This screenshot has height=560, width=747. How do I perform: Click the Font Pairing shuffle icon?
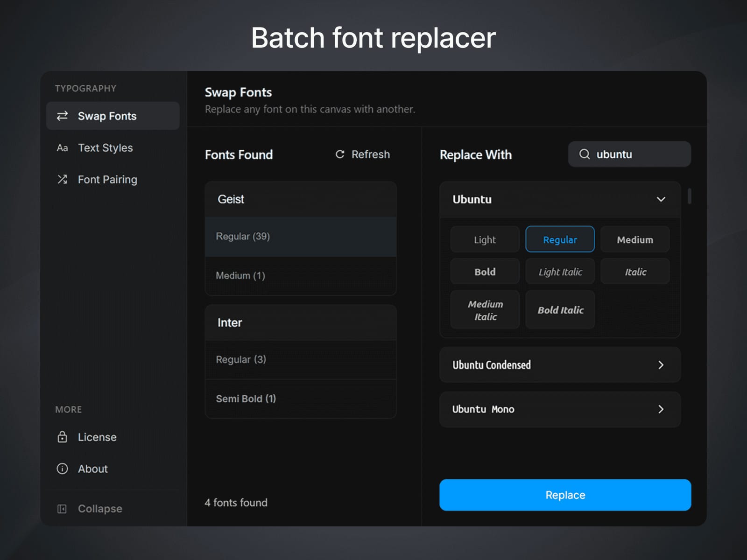click(62, 179)
